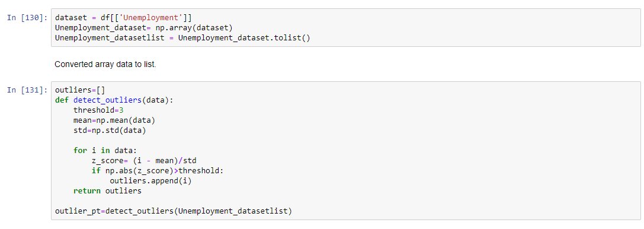The width and height of the screenshot is (644, 229).
Task: Click inside the detect_outliers code cell
Action: 346,151
